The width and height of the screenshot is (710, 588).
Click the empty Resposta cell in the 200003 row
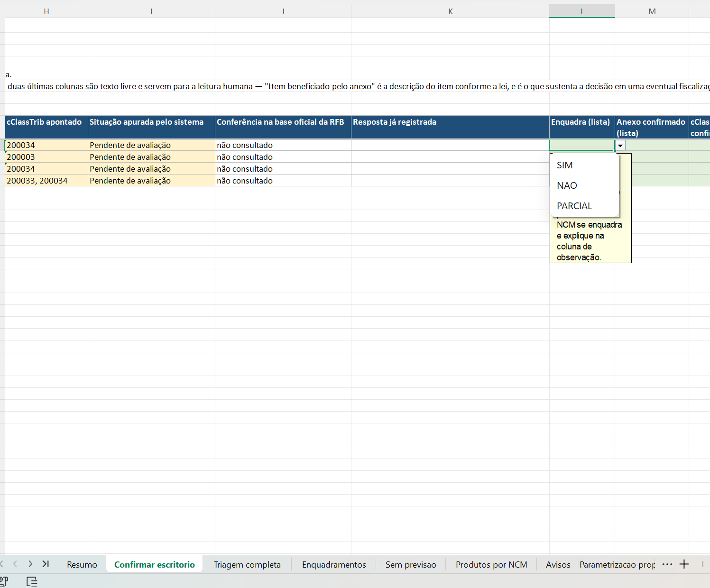pos(450,157)
